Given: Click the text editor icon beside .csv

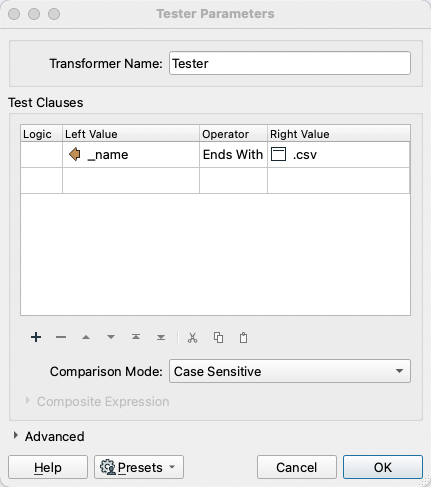Looking at the screenshot, I should pyautogui.click(x=278, y=154).
